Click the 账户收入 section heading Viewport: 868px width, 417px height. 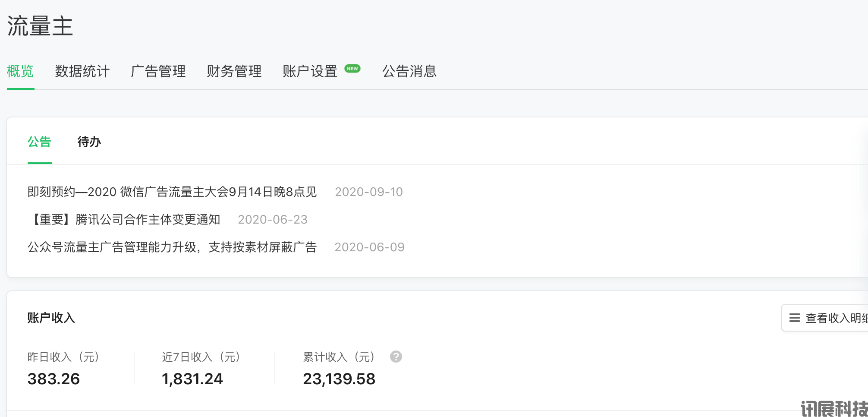pyautogui.click(x=51, y=318)
